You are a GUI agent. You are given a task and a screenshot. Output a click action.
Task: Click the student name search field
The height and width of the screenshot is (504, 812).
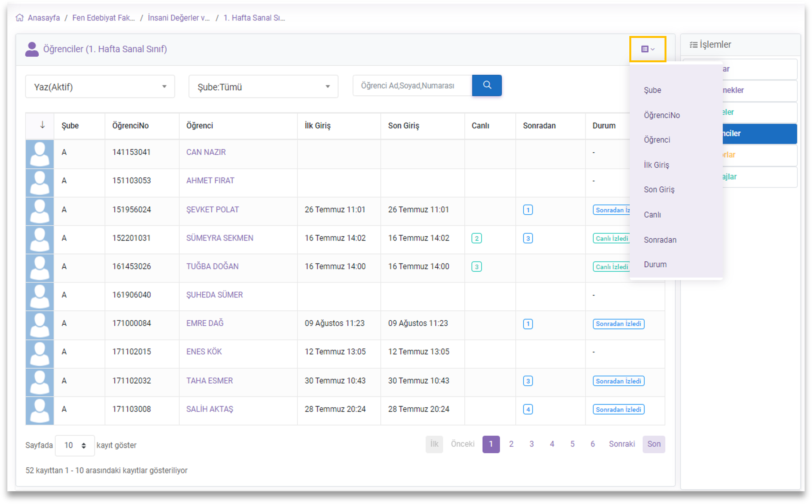412,85
